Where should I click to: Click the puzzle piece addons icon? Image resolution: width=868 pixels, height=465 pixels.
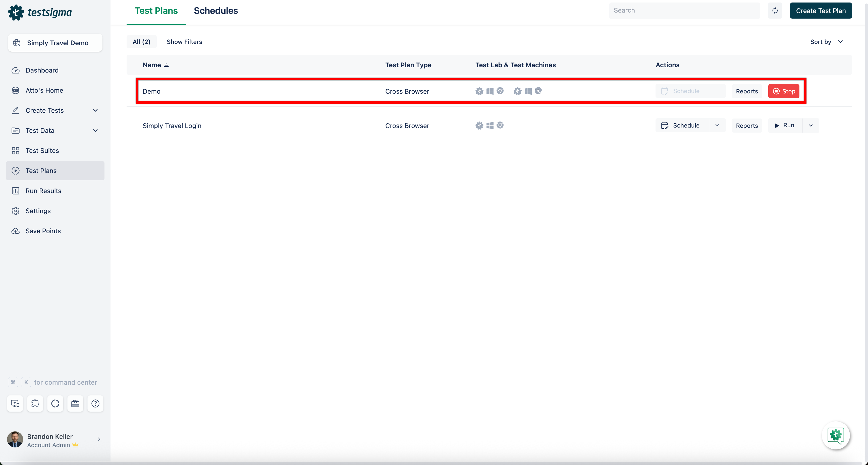[x=35, y=403]
